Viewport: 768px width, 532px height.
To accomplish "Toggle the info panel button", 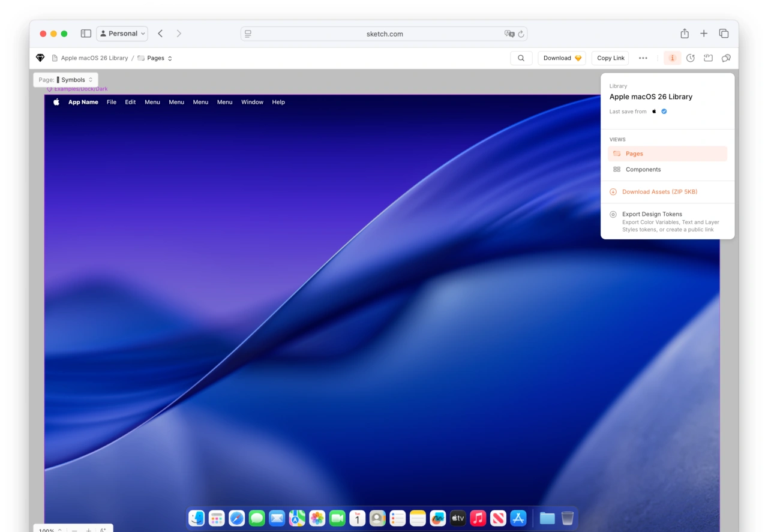I will click(x=672, y=58).
